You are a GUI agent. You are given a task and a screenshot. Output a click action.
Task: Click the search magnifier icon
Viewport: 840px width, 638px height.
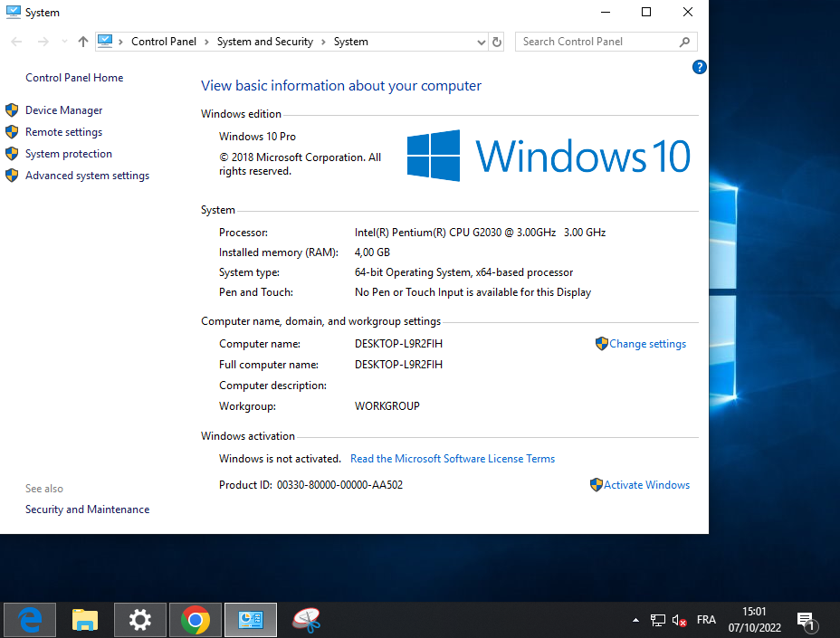pos(684,42)
